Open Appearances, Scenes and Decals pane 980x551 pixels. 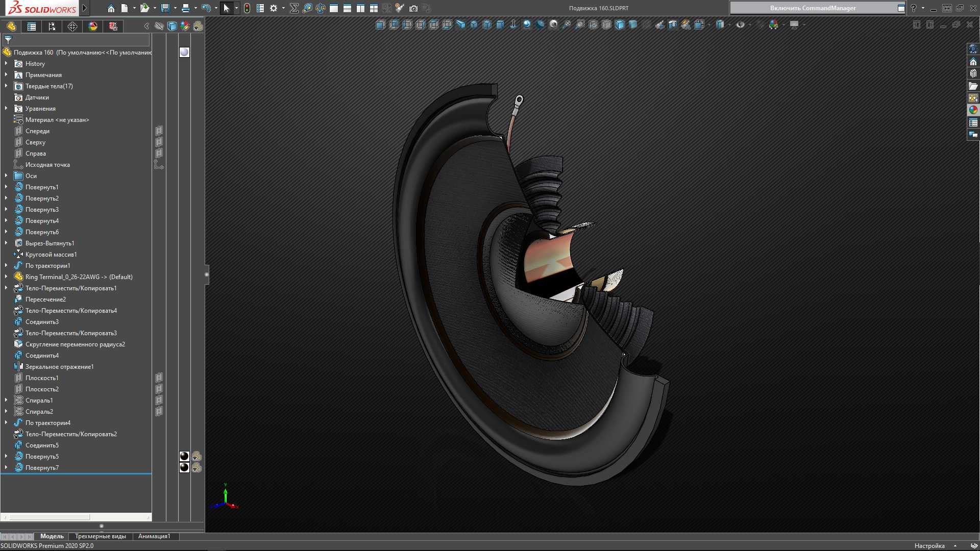click(x=973, y=110)
